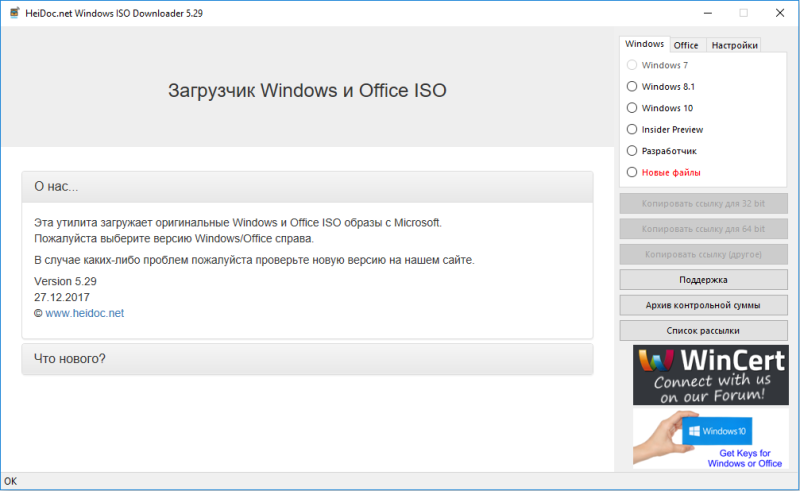Image resolution: width=800 pixels, height=491 pixels.
Task: Click the date 27.12.2017
Action: click(62, 297)
